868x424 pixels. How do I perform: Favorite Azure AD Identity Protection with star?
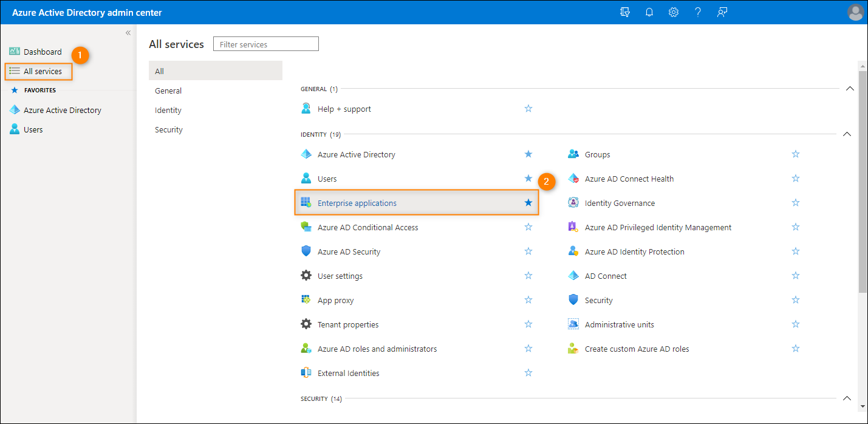(x=796, y=251)
